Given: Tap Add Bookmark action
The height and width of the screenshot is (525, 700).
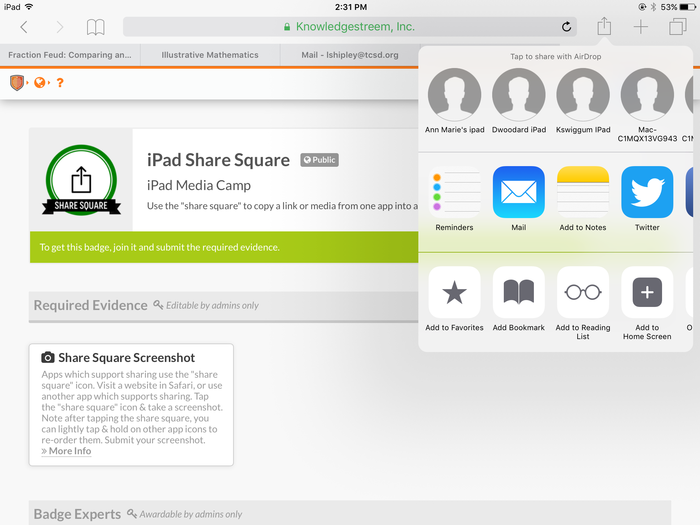Looking at the screenshot, I should point(518,292).
